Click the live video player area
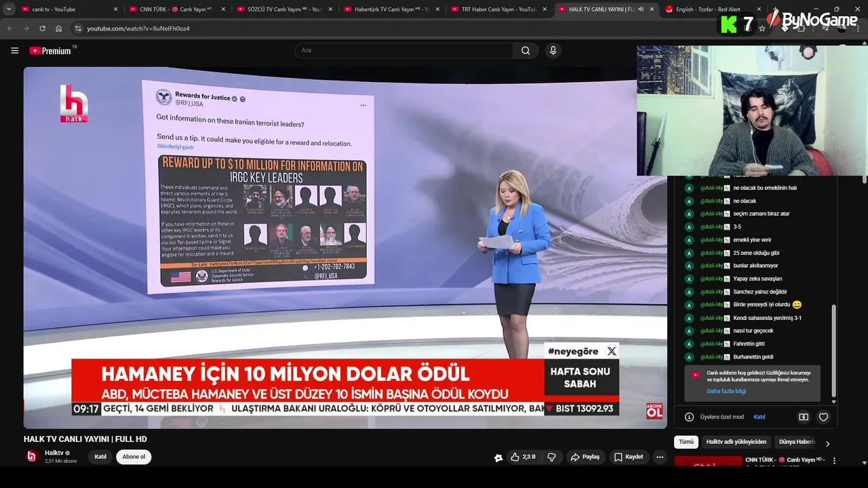The image size is (868, 488). (x=345, y=247)
